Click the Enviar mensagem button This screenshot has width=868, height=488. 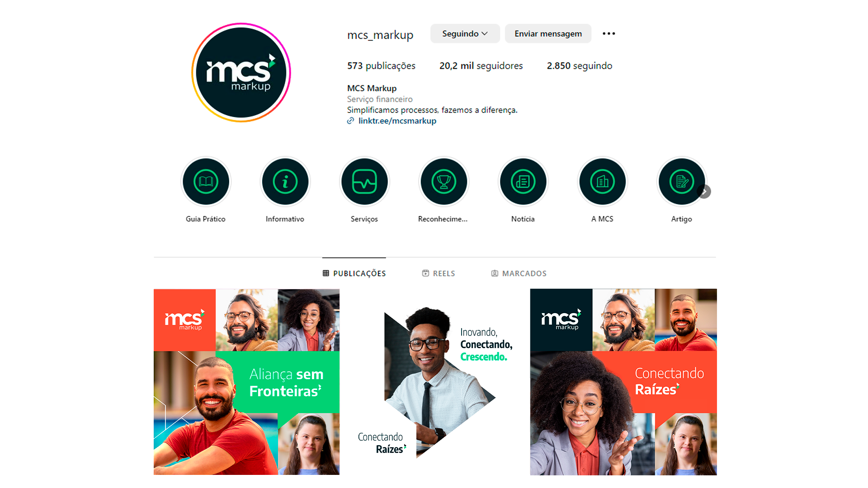click(548, 33)
